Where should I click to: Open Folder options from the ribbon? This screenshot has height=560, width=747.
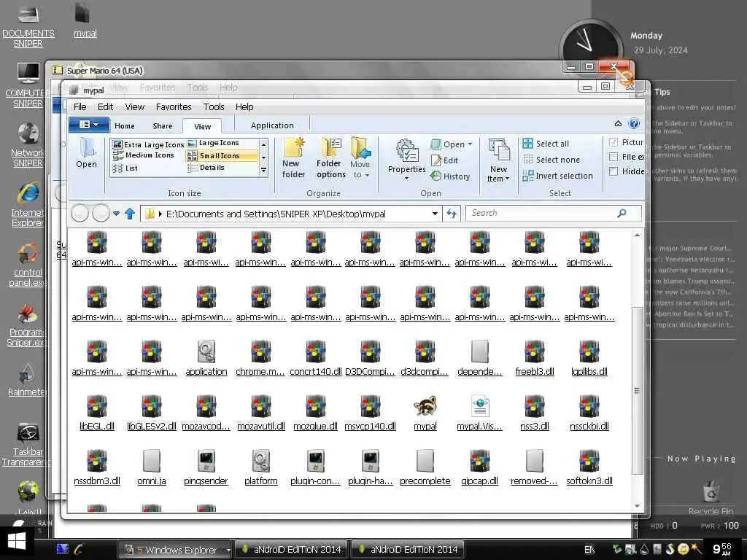coord(330,158)
